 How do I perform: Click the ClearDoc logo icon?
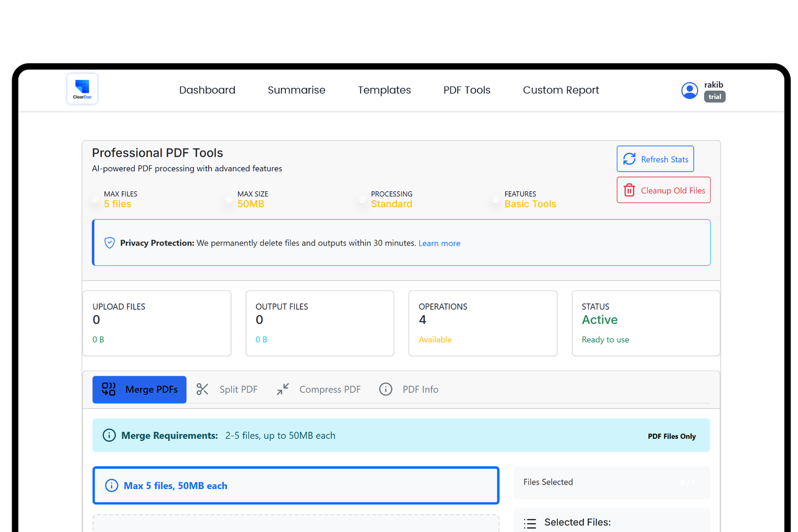pyautogui.click(x=82, y=89)
